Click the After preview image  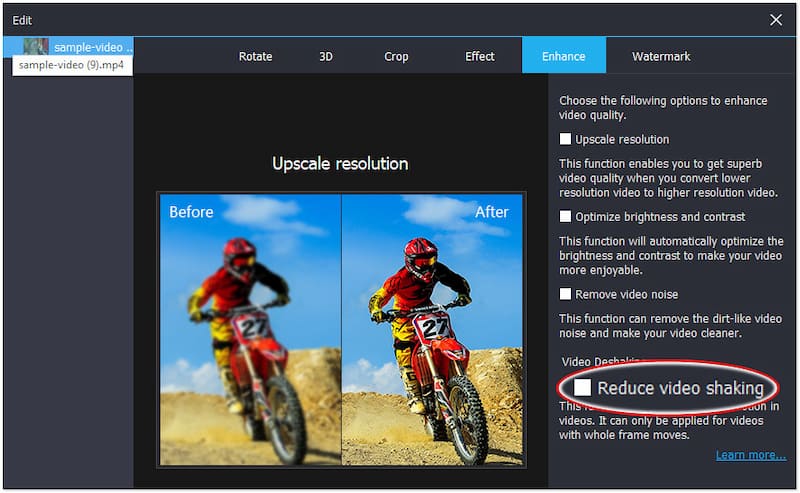(x=433, y=330)
